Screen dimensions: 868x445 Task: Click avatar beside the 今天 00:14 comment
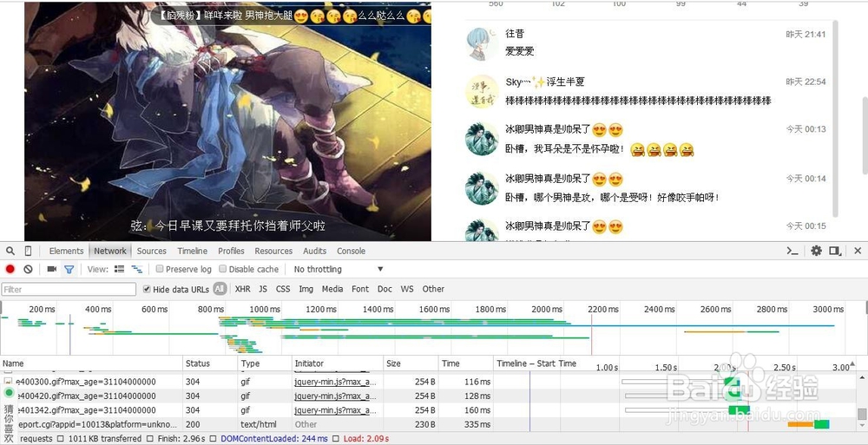point(482,188)
